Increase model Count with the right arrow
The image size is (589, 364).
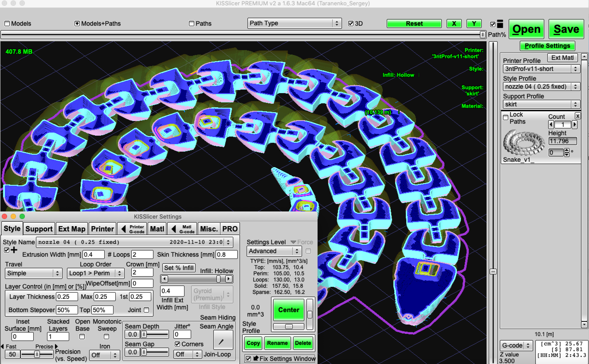click(x=575, y=124)
